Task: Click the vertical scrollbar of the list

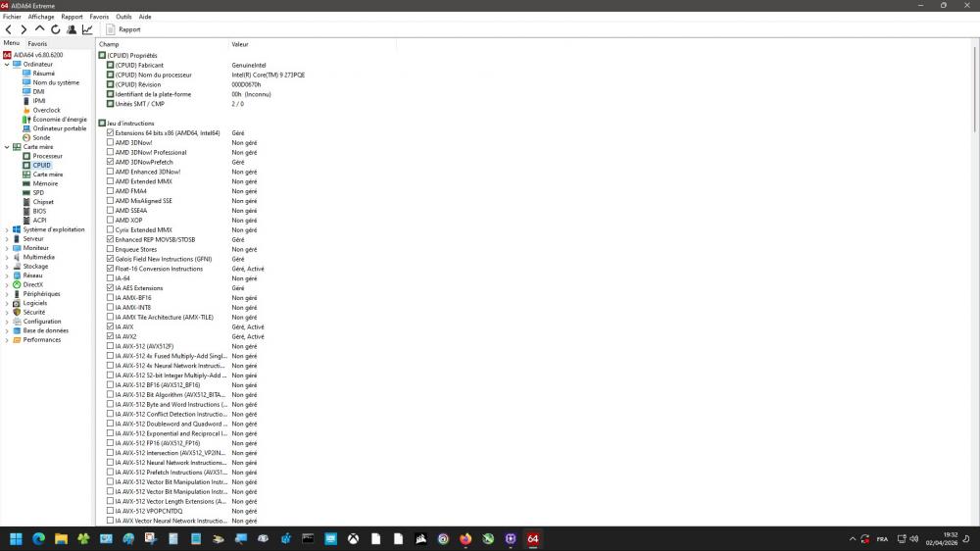Action: tap(974, 294)
